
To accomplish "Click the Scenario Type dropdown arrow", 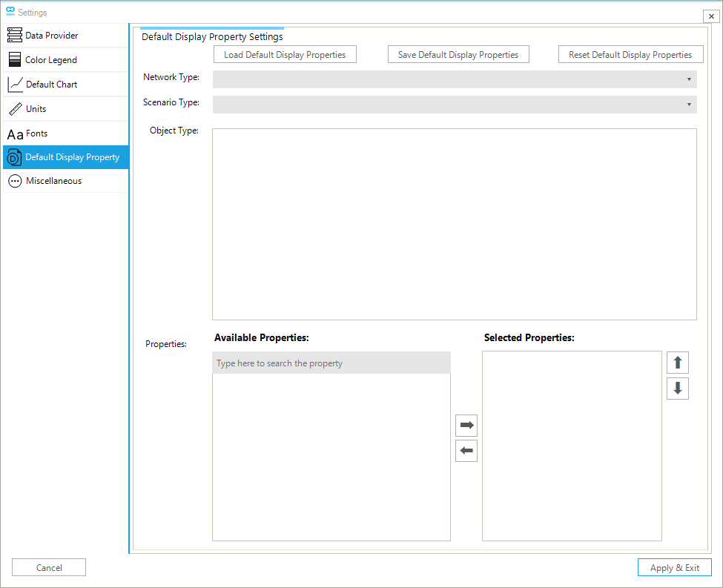I will 689,104.
